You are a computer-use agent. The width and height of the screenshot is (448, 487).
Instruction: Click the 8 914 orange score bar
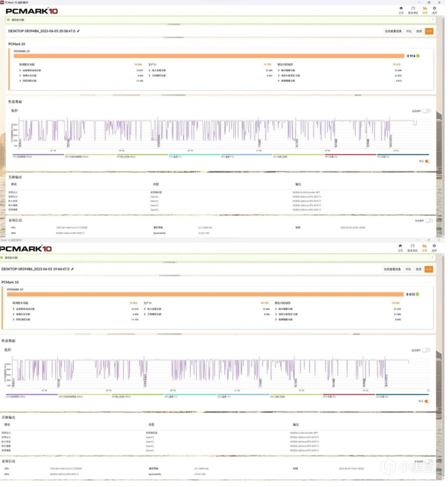209,56
